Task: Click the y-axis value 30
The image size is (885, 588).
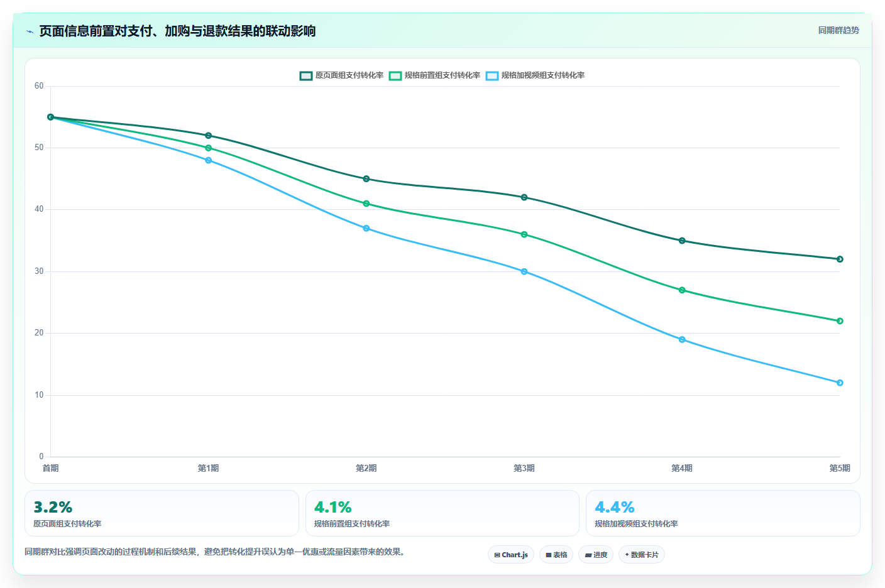Action: (39, 271)
